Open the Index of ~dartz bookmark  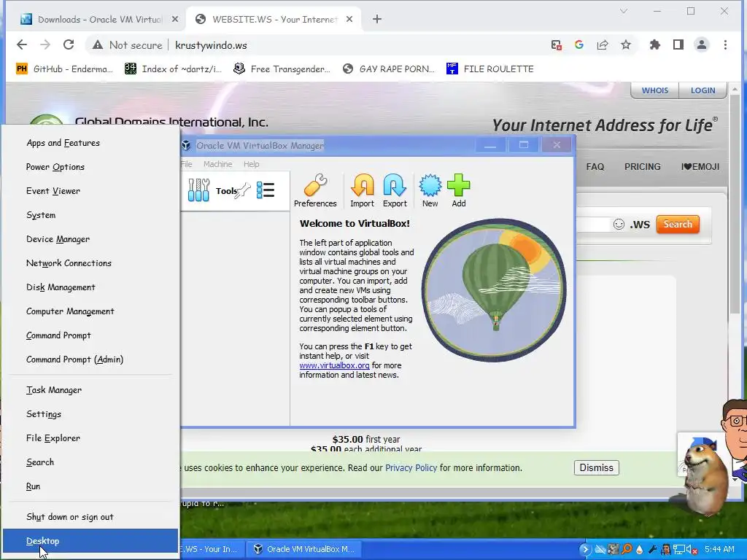(174, 69)
